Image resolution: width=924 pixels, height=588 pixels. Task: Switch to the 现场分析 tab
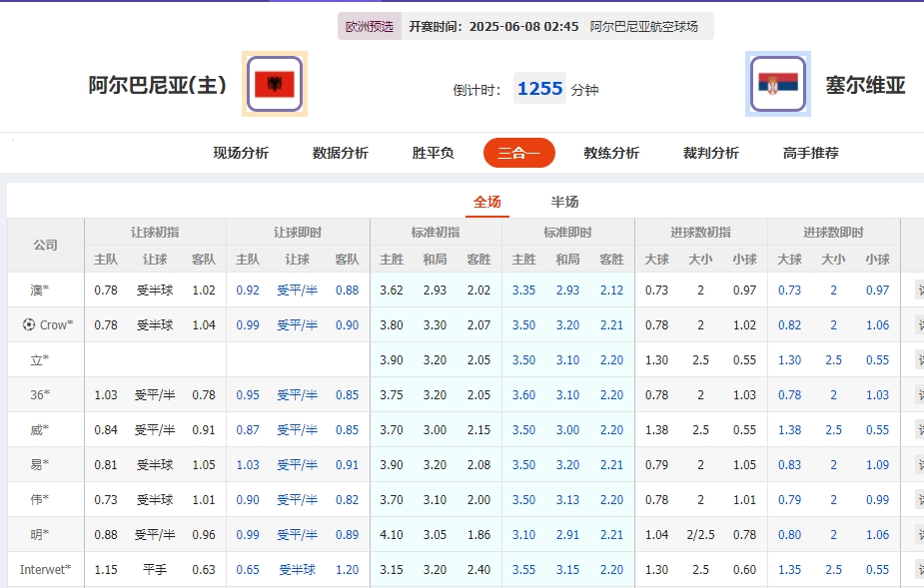tap(241, 153)
